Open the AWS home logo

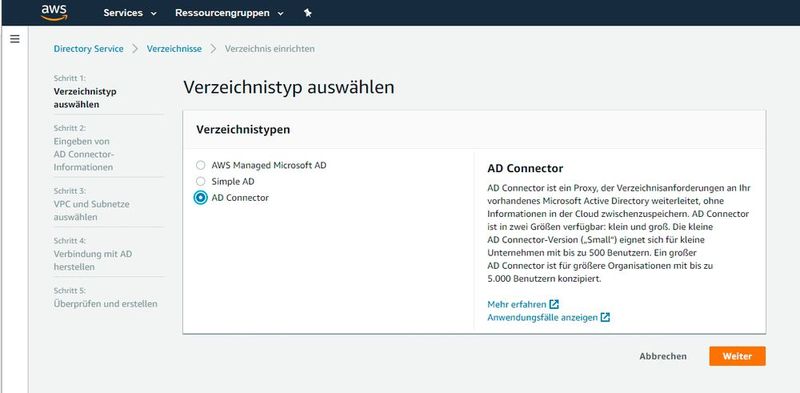pyautogui.click(x=55, y=12)
